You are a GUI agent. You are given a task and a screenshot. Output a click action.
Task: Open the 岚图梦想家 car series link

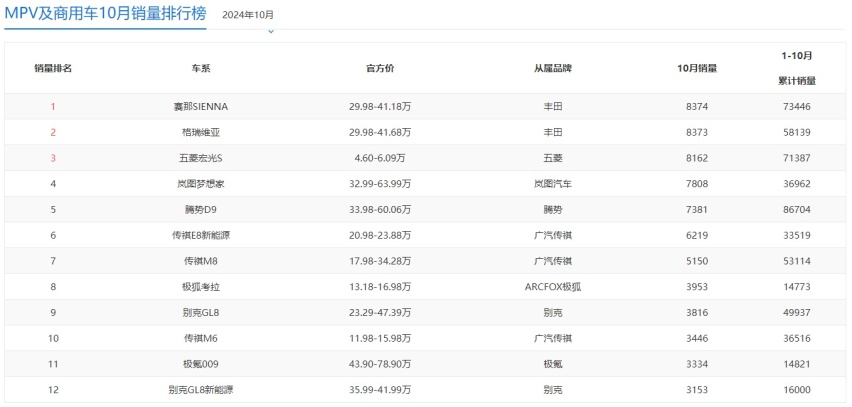coord(201,184)
